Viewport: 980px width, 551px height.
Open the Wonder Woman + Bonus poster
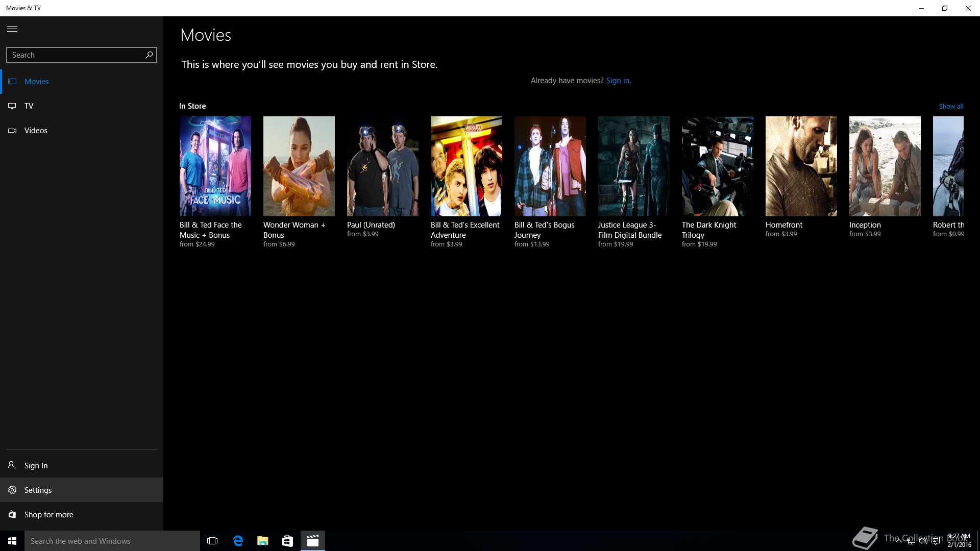(x=299, y=166)
